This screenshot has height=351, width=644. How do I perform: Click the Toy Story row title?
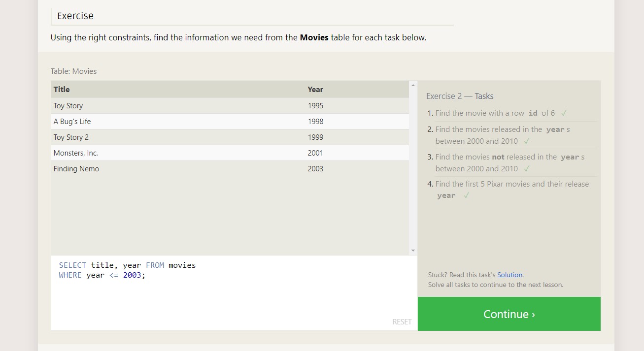68,105
